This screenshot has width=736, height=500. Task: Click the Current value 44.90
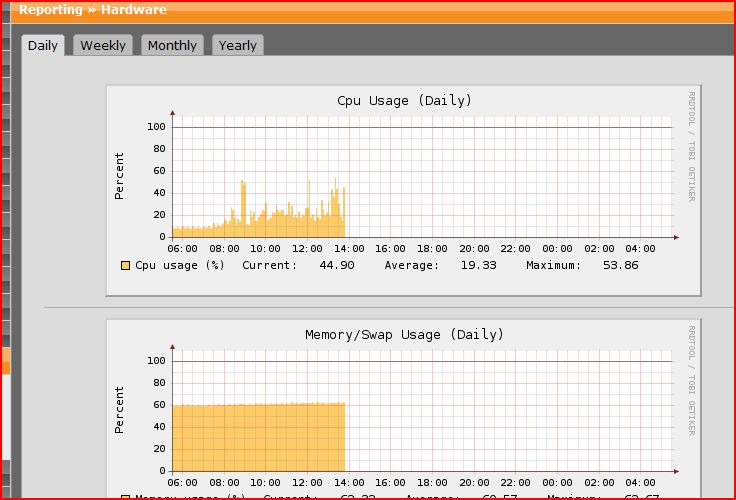pos(337,265)
